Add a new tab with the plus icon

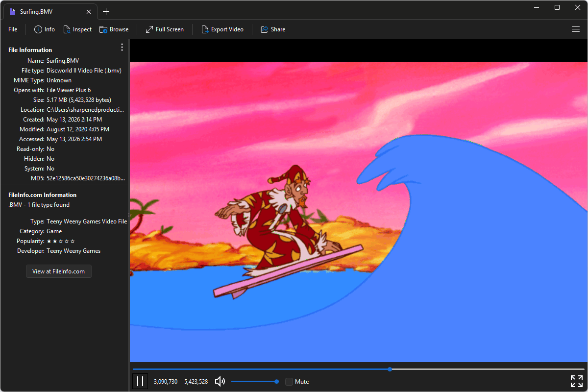click(106, 12)
